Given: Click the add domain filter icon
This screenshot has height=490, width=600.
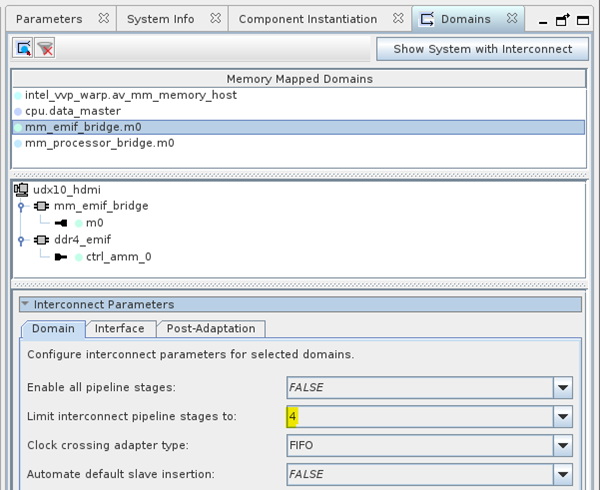Looking at the screenshot, I should coord(24,49).
